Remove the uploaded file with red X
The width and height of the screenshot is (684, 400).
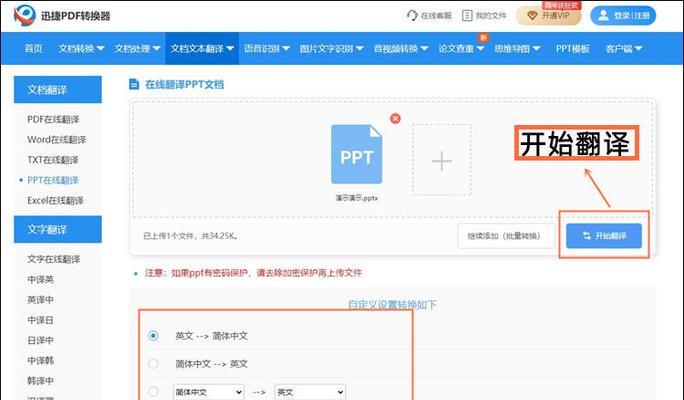pos(395,118)
